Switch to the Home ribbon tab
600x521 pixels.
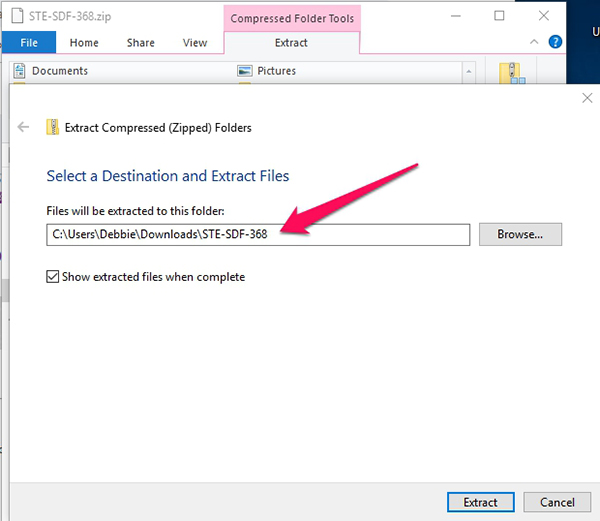click(x=84, y=43)
